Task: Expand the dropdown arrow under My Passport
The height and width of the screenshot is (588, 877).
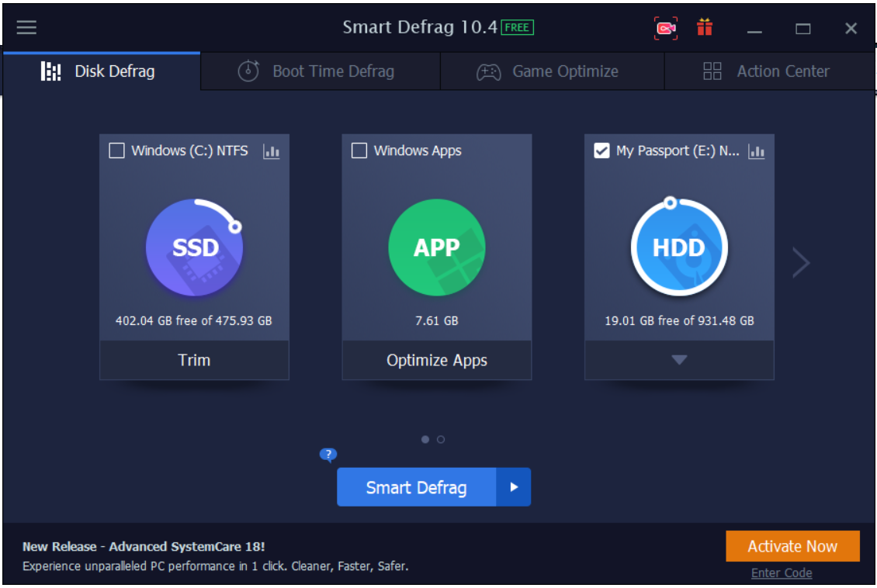Action: [679, 360]
